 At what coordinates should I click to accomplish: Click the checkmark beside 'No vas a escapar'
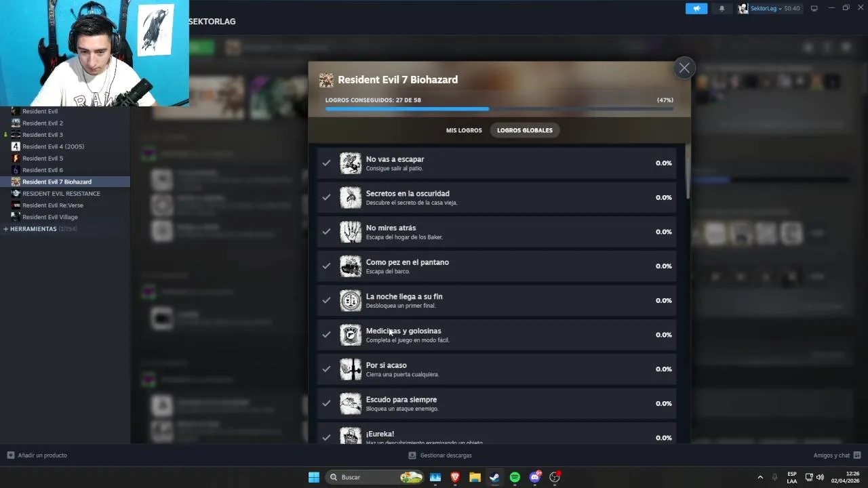tap(326, 163)
